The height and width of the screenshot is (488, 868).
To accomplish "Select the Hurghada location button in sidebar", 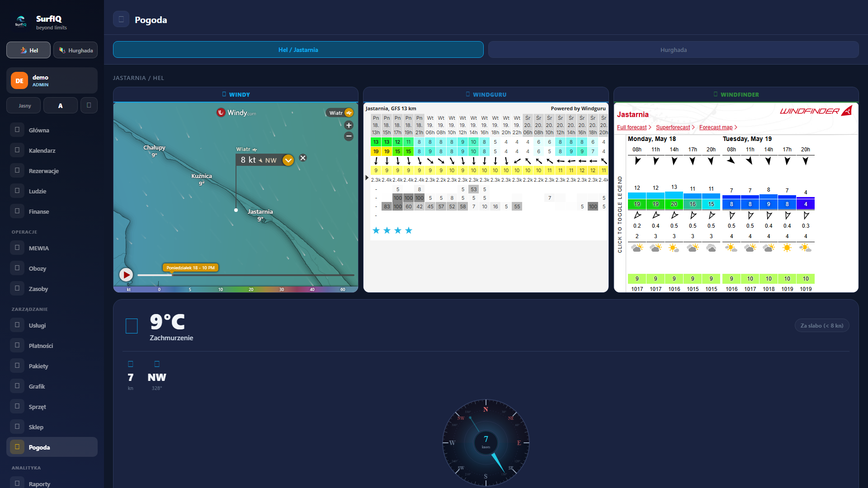I will click(x=75, y=50).
